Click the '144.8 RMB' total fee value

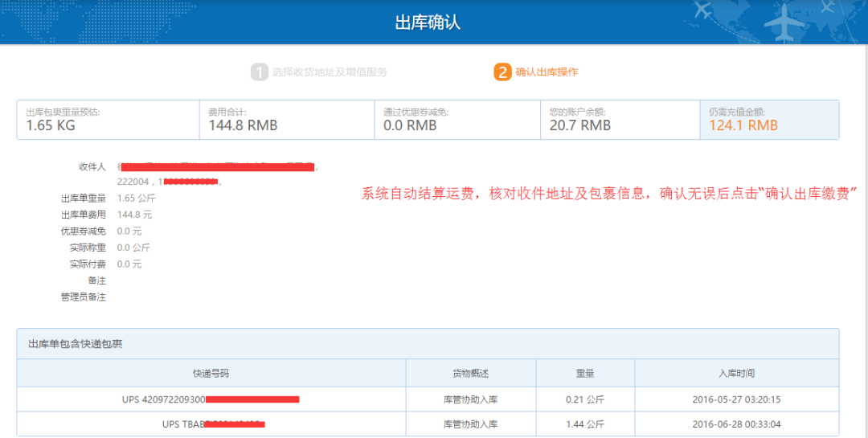tap(243, 125)
